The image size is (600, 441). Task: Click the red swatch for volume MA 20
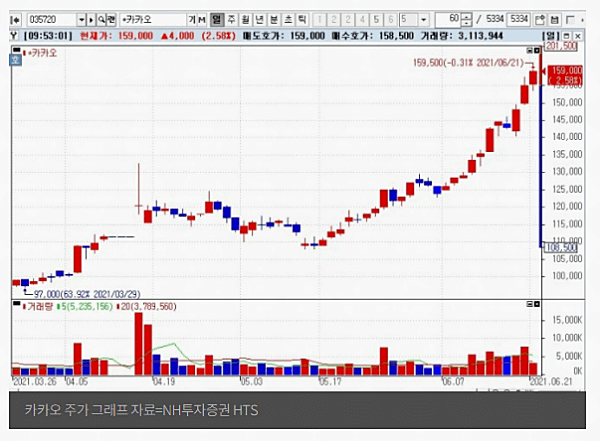tap(118, 307)
